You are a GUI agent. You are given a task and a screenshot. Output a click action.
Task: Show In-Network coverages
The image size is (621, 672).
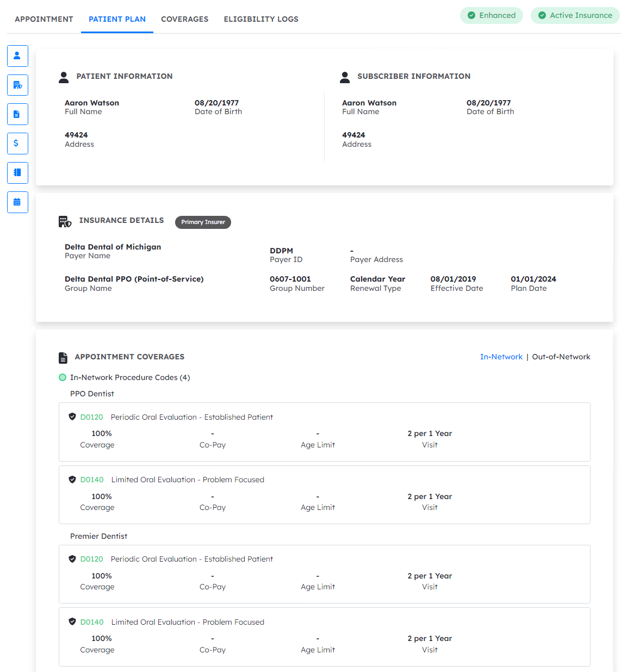501,357
